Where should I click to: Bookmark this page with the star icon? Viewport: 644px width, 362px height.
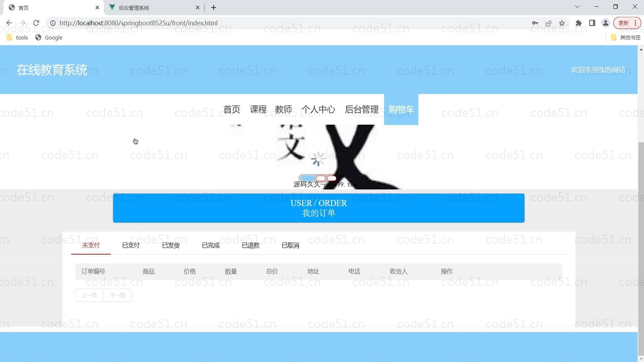pyautogui.click(x=562, y=23)
